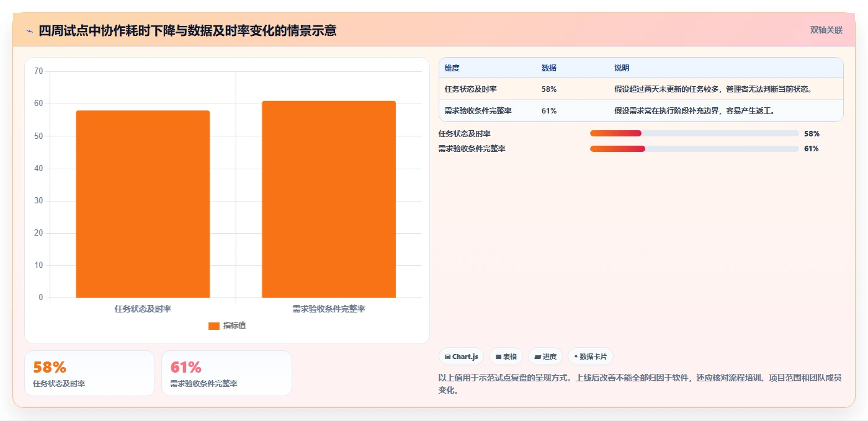The height and width of the screenshot is (421, 868).
Task: Click the description starting 假设超过两天未更新
Action: tap(713, 89)
